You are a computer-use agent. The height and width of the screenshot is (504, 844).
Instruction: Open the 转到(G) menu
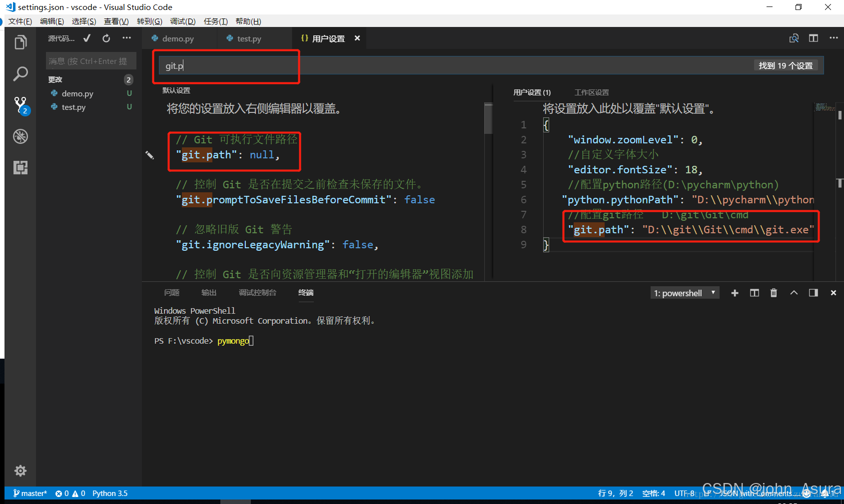coord(149,21)
